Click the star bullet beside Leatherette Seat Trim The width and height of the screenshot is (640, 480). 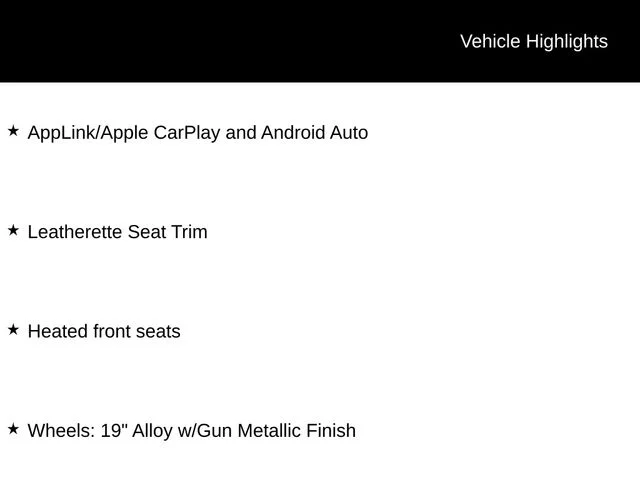point(13,230)
